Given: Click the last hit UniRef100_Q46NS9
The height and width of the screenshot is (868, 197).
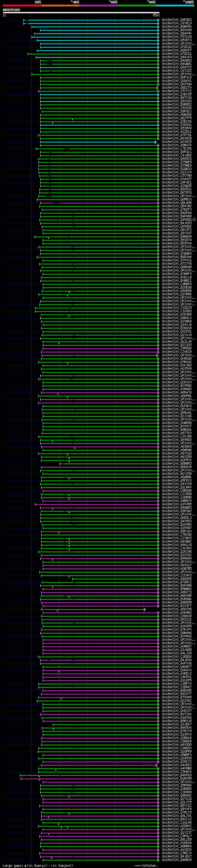Looking at the screenshot, I should [176, 860].
